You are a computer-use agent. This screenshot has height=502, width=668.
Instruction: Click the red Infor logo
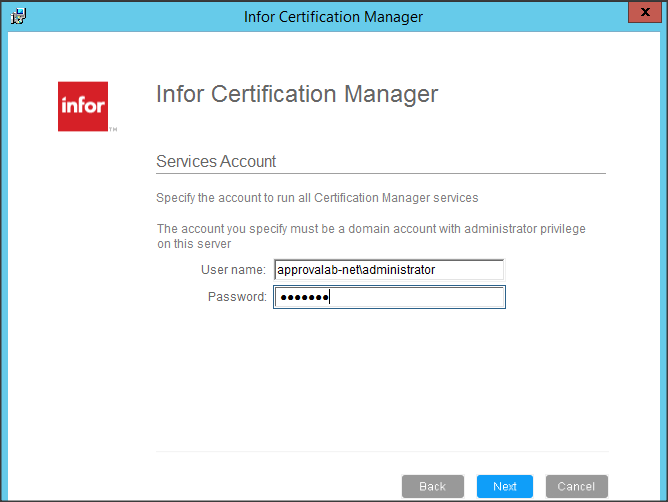click(x=83, y=107)
